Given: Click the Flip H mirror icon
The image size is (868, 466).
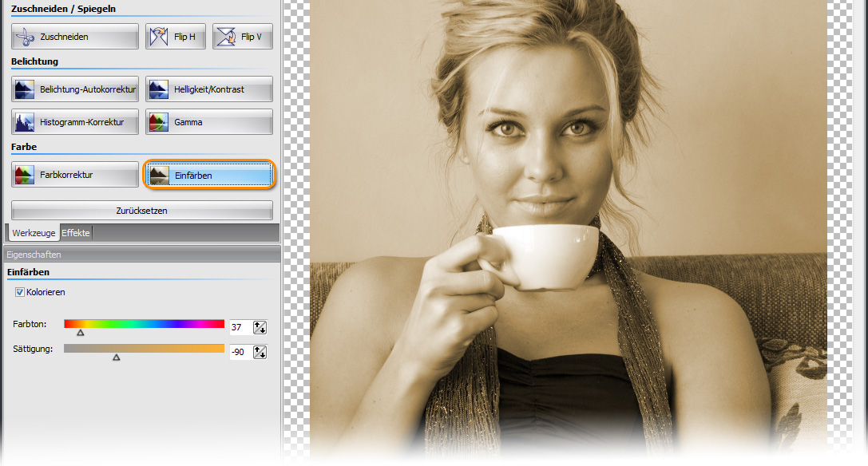Looking at the screenshot, I should coord(159,37).
